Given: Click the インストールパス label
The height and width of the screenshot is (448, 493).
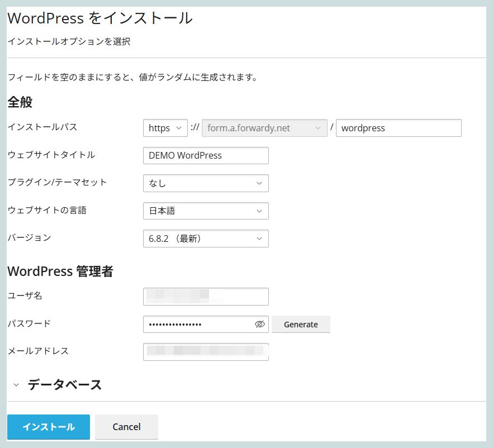Looking at the screenshot, I should point(42,127).
